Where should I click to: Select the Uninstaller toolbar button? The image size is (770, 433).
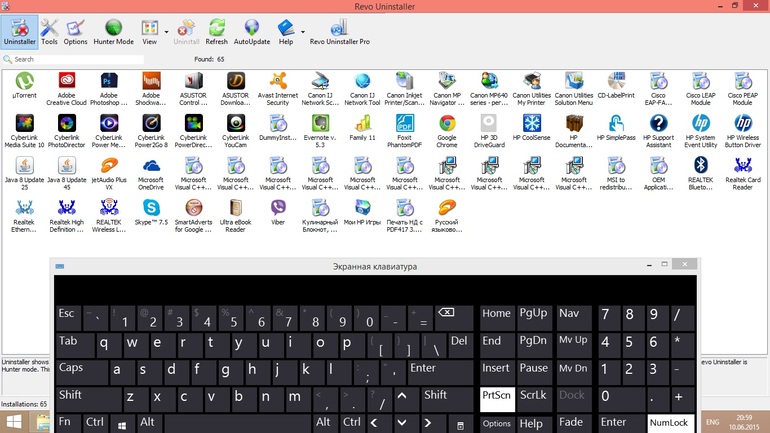click(20, 32)
